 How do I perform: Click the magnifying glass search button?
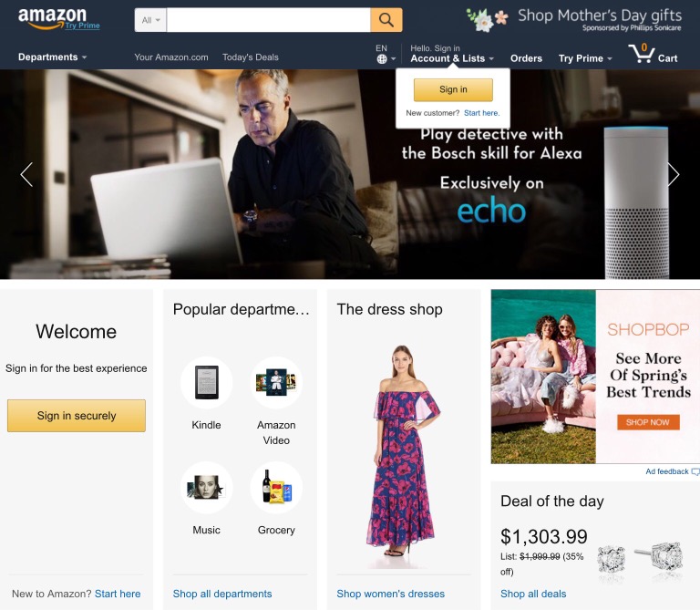[x=386, y=20]
